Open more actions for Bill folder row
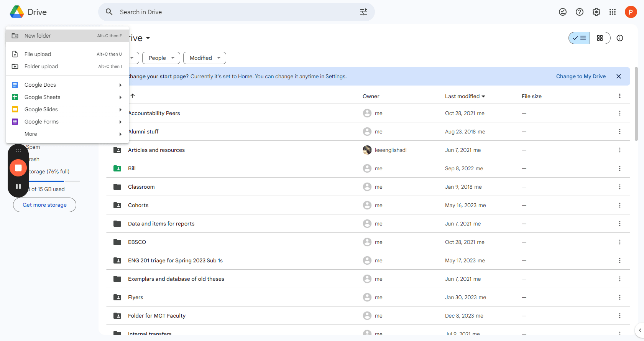This screenshot has height=341, width=644. (x=619, y=168)
